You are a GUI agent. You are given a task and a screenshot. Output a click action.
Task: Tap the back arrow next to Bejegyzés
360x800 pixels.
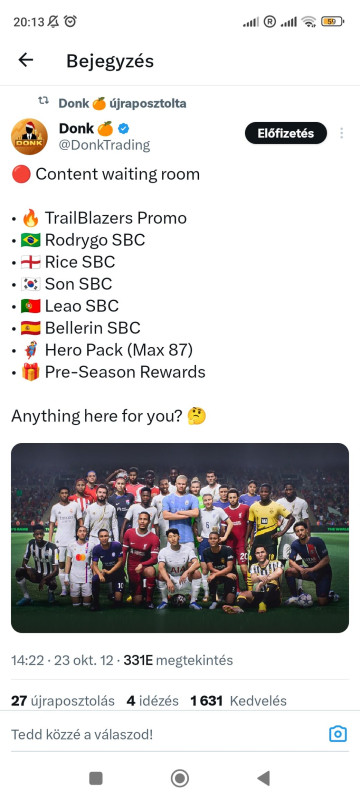pos(25,60)
